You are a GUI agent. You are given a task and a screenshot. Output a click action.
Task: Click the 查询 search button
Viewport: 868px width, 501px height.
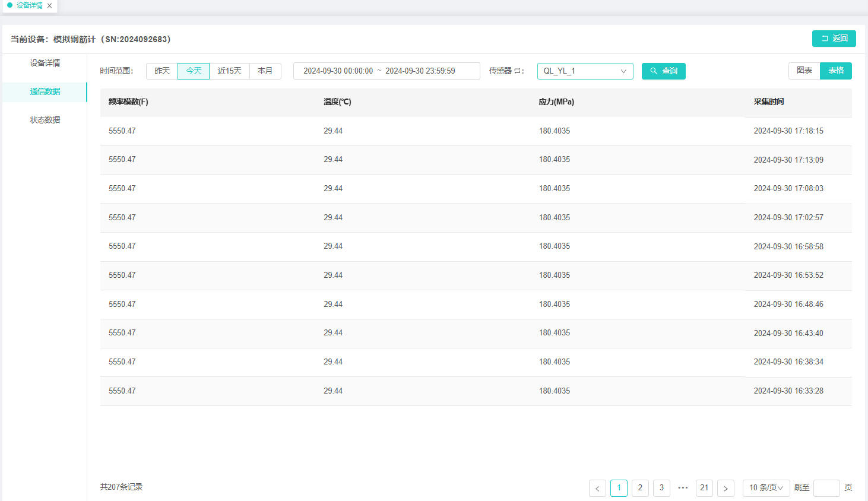[663, 71]
